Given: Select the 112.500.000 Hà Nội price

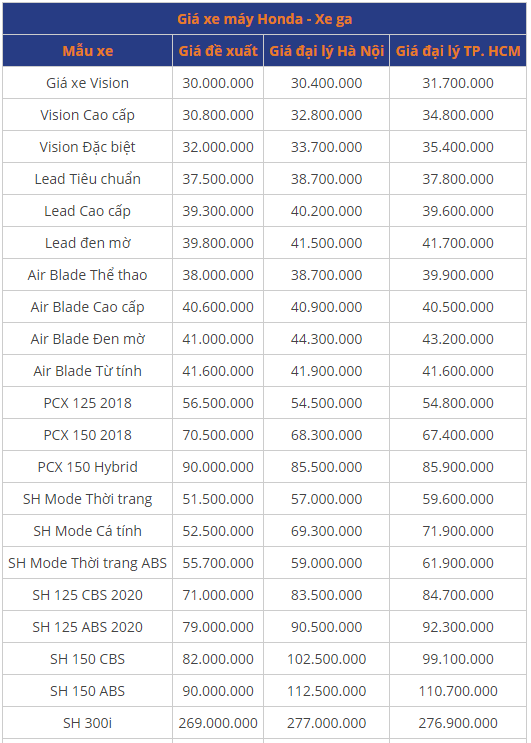Looking at the screenshot, I should [x=326, y=691].
